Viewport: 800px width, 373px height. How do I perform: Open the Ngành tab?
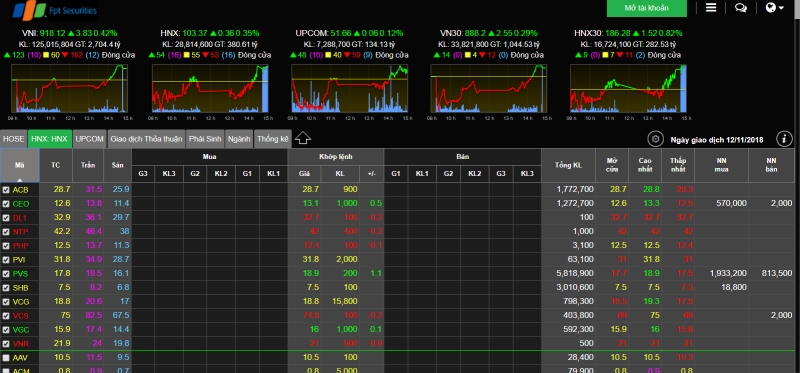[239, 139]
